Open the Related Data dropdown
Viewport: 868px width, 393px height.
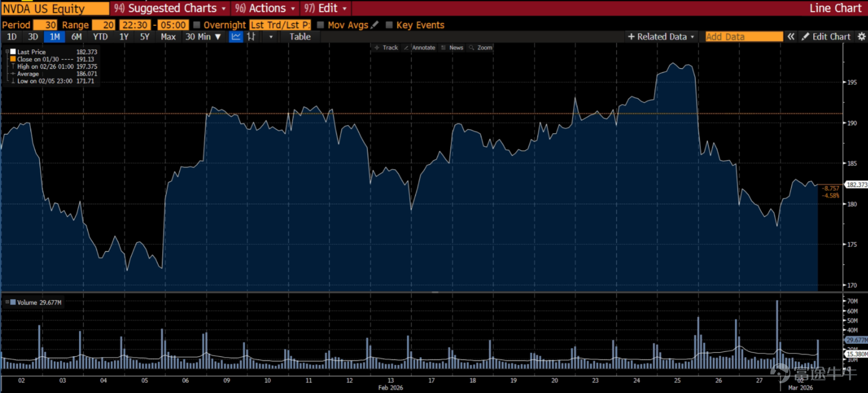coord(661,37)
